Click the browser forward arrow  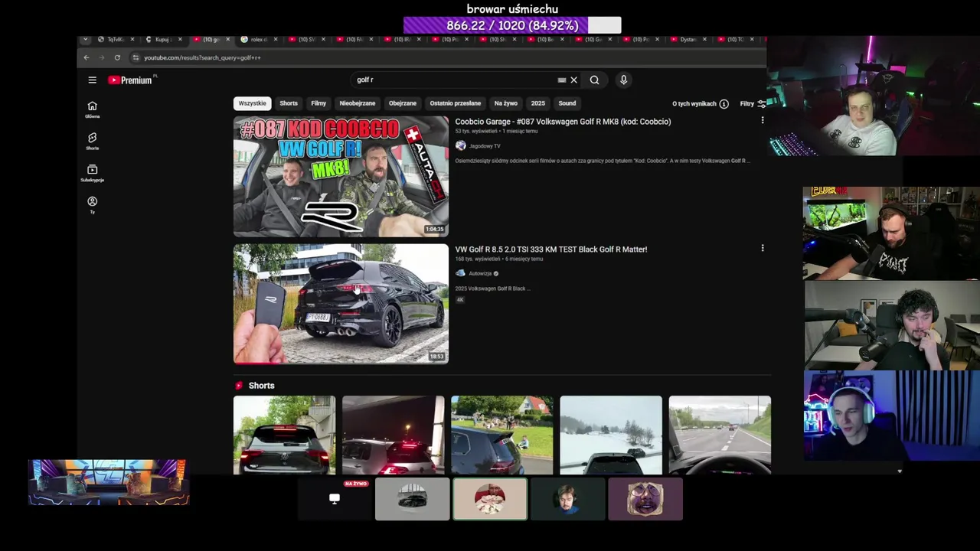tap(101, 57)
